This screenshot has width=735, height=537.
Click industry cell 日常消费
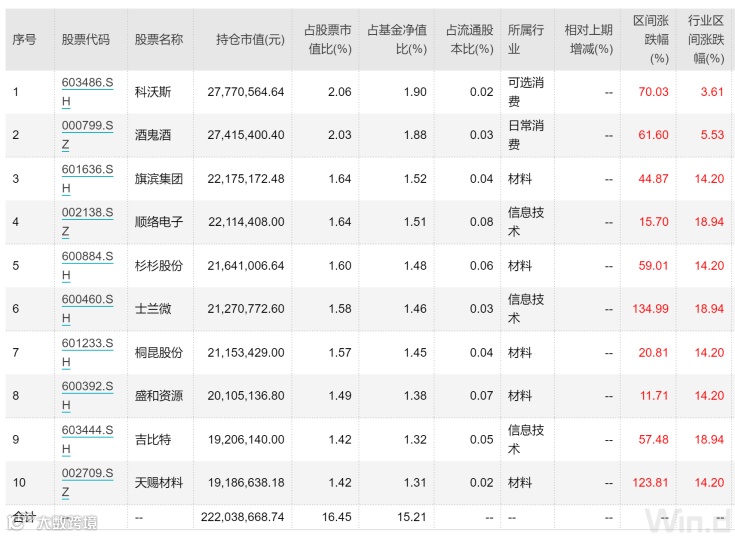526,135
